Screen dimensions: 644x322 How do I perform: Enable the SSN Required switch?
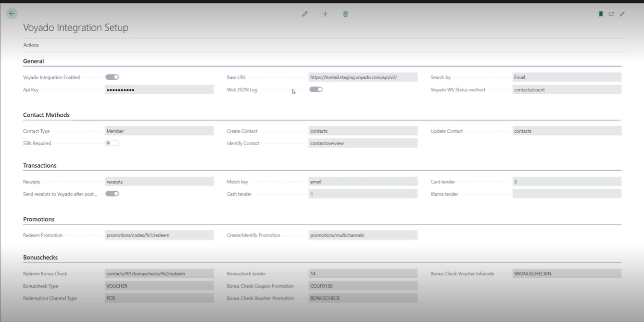coord(112,143)
